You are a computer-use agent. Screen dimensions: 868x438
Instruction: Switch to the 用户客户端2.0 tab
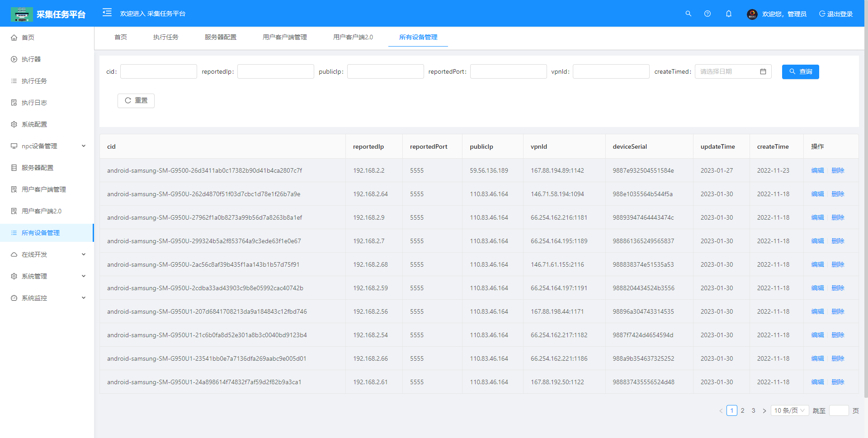pyautogui.click(x=353, y=37)
